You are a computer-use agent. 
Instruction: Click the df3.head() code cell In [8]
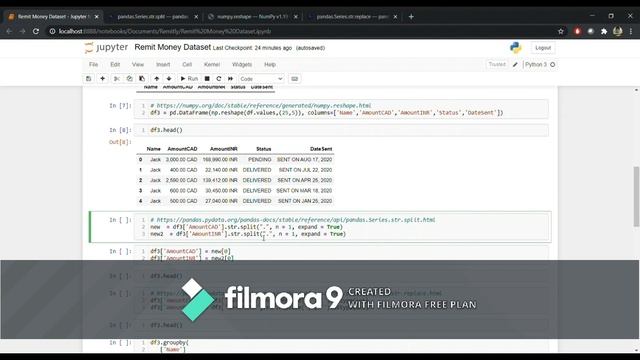point(341,130)
